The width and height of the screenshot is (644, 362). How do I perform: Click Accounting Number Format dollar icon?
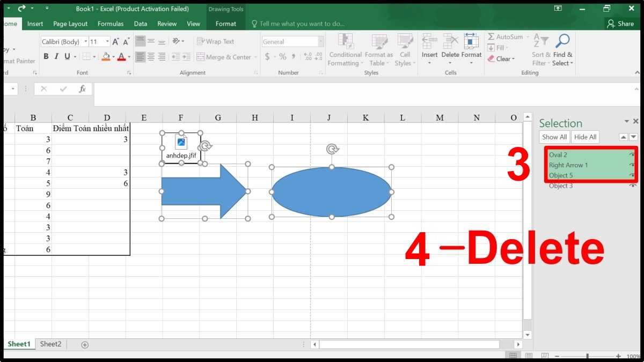[267, 57]
